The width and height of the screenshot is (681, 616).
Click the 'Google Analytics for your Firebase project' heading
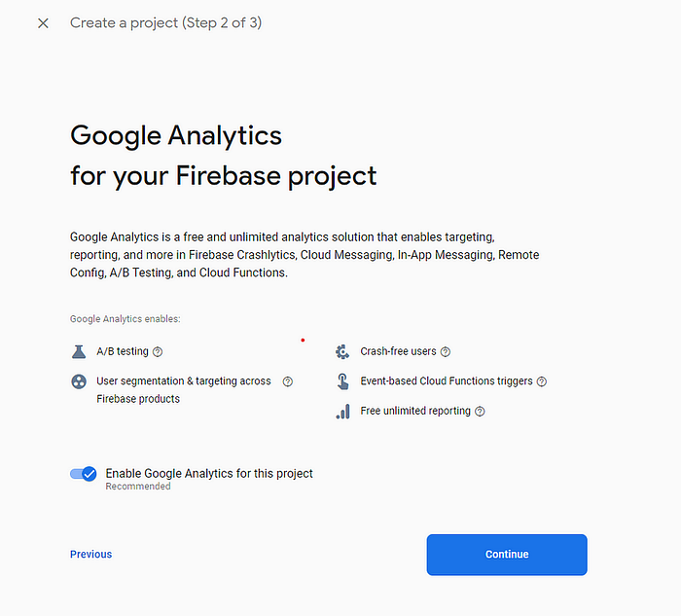223,156
